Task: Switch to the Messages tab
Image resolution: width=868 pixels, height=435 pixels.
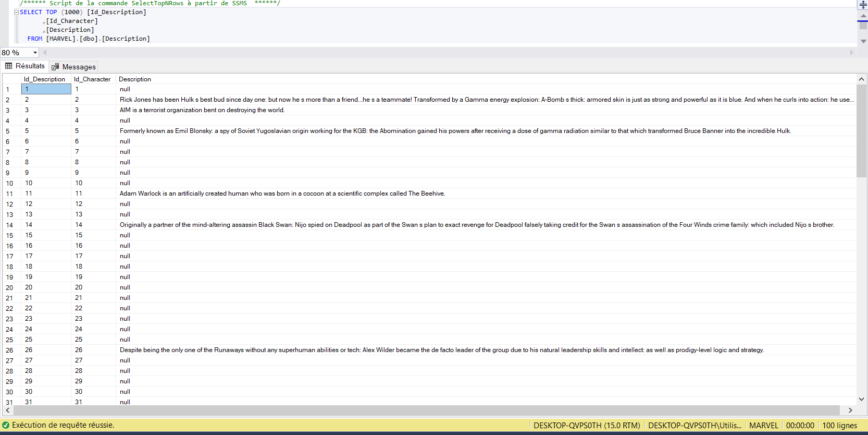Action: coord(73,67)
